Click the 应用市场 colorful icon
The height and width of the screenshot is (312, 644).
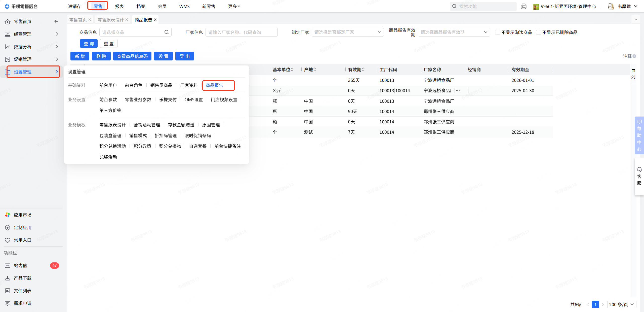click(x=8, y=215)
